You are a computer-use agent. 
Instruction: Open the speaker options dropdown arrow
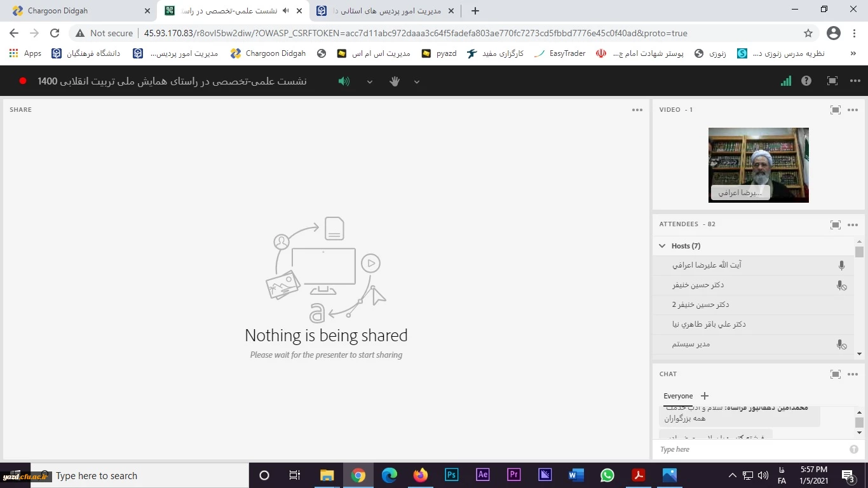tap(370, 81)
